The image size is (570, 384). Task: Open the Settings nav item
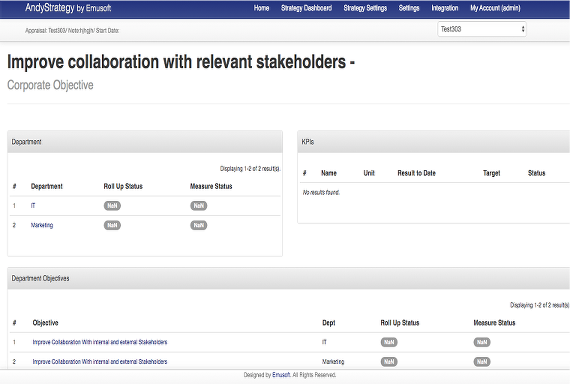[x=409, y=8]
